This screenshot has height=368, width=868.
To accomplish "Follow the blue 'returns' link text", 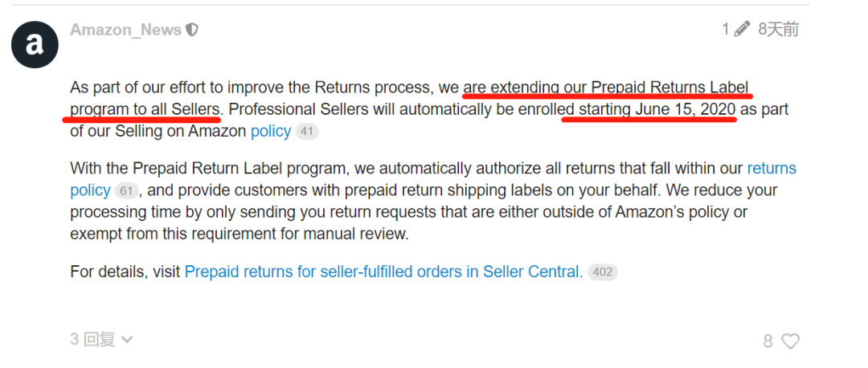I will tap(771, 169).
